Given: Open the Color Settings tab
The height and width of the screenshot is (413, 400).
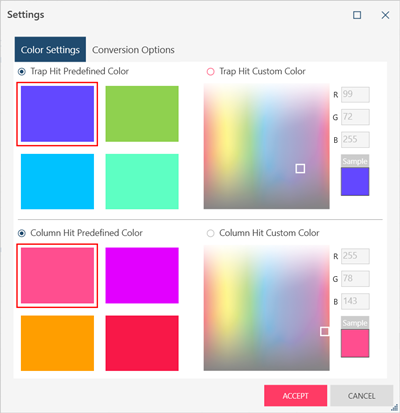Looking at the screenshot, I should pos(50,50).
